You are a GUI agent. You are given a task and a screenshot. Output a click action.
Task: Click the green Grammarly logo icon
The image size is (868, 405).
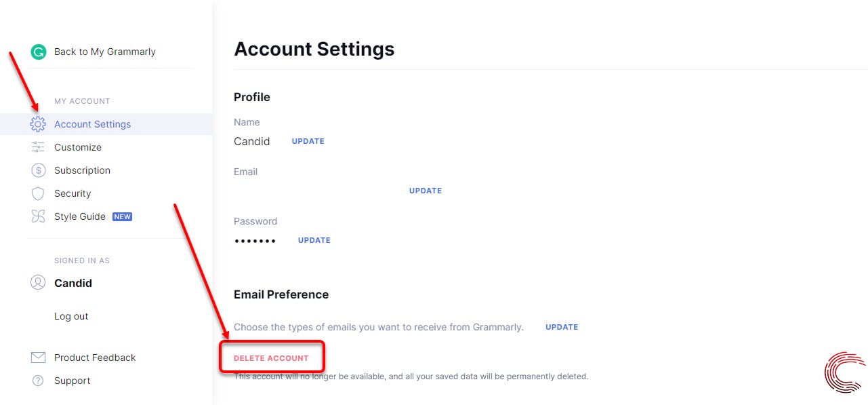pos(39,52)
